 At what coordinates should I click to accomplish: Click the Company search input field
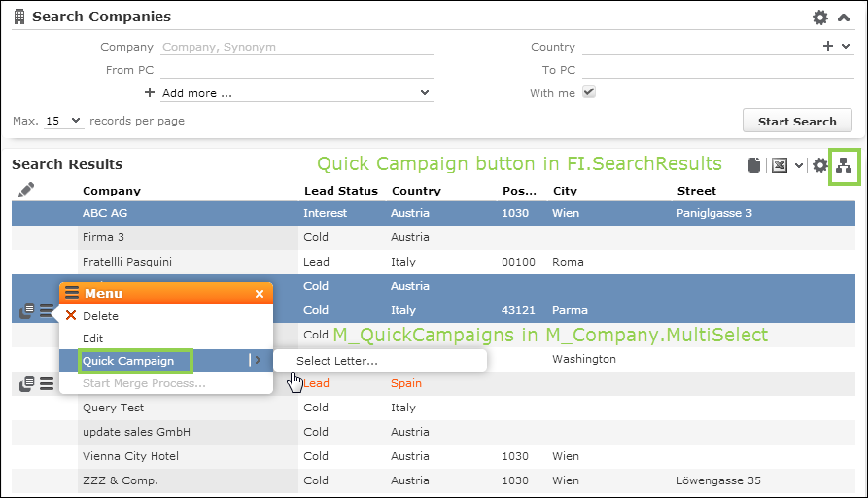click(x=296, y=47)
